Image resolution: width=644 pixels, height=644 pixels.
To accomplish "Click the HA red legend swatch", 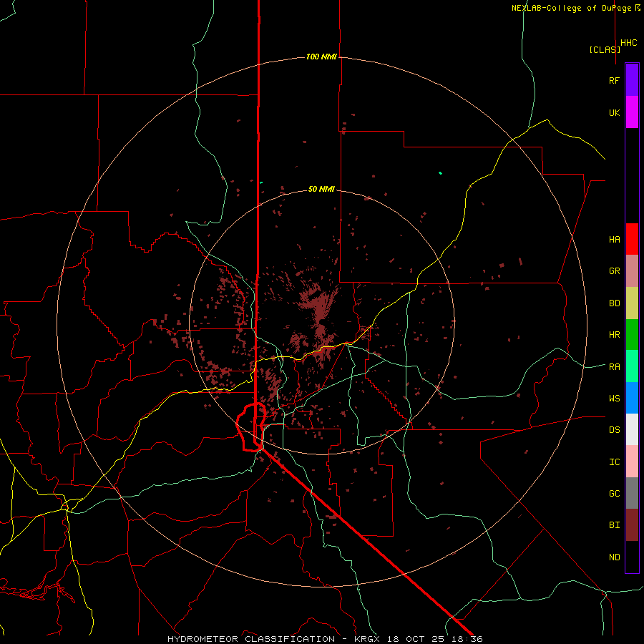I will click(x=632, y=239).
